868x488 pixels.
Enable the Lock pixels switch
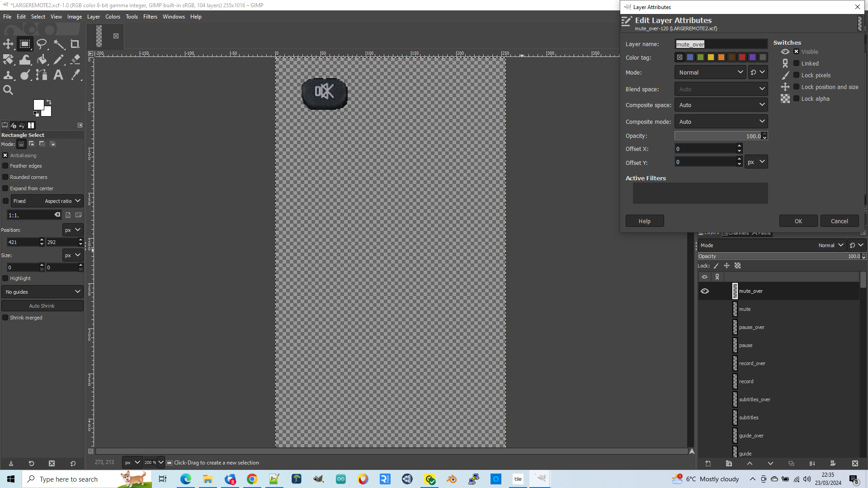click(797, 75)
